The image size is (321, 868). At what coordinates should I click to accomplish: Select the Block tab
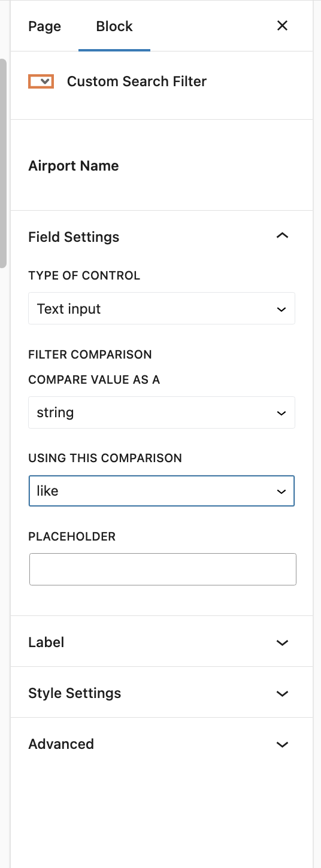pyautogui.click(x=114, y=26)
